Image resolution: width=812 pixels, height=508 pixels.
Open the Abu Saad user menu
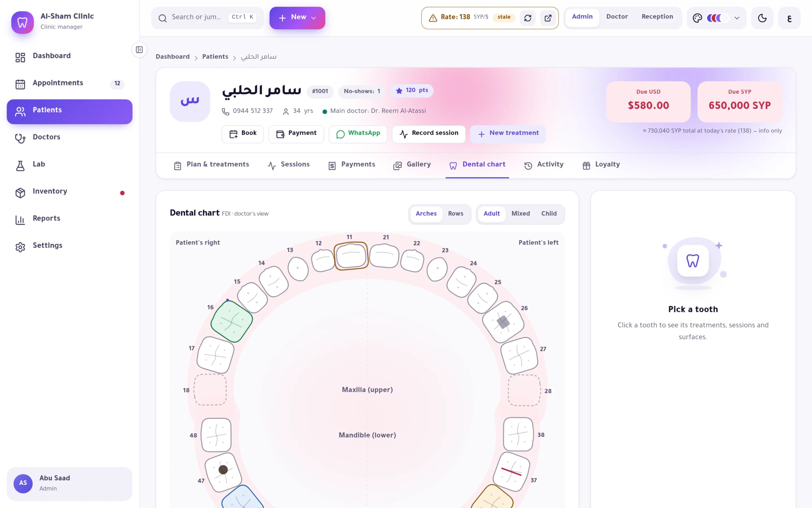coord(69,484)
